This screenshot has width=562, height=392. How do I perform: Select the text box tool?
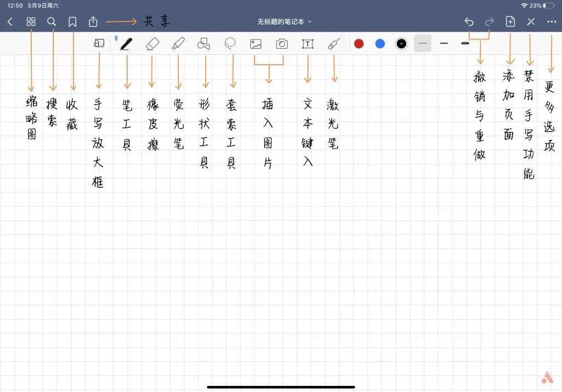click(307, 44)
